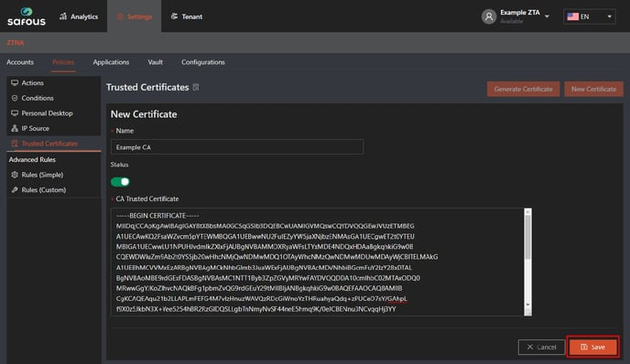This screenshot has height=364, width=630.
Task: Click inside the CA Trusted Certificate textarea
Action: click(317, 262)
